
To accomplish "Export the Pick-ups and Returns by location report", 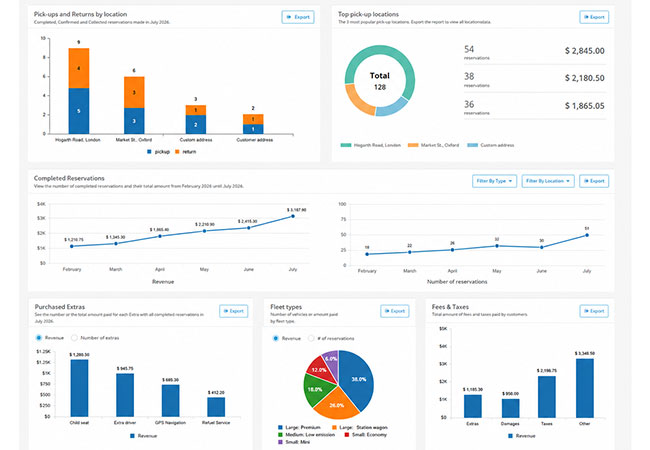I will tap(298, 17).
